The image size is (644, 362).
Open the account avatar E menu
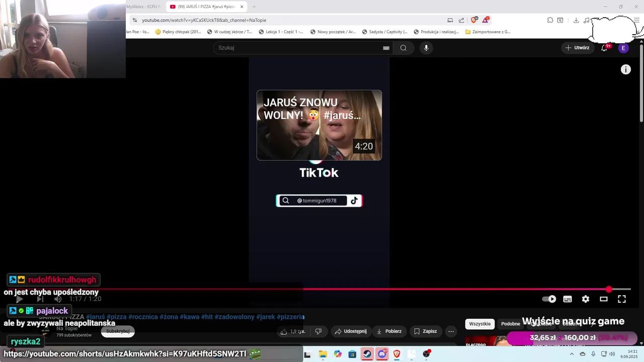pos(623,48)
